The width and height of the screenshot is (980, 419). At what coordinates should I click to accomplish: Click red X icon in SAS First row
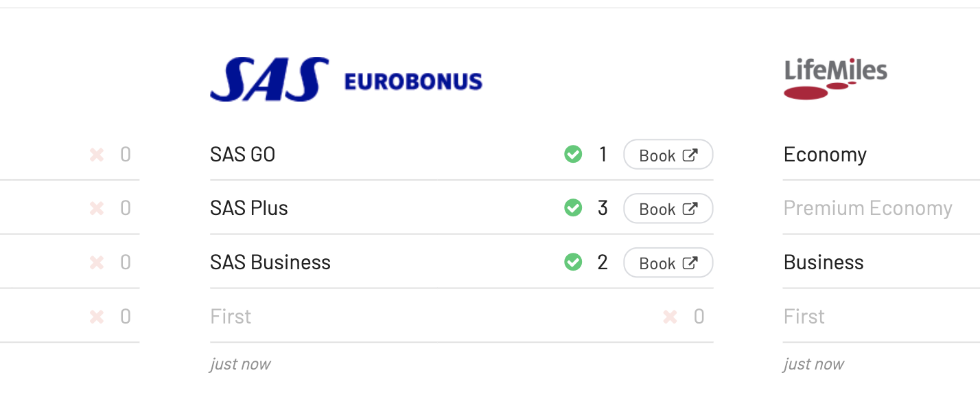click(x=670, y=317)
